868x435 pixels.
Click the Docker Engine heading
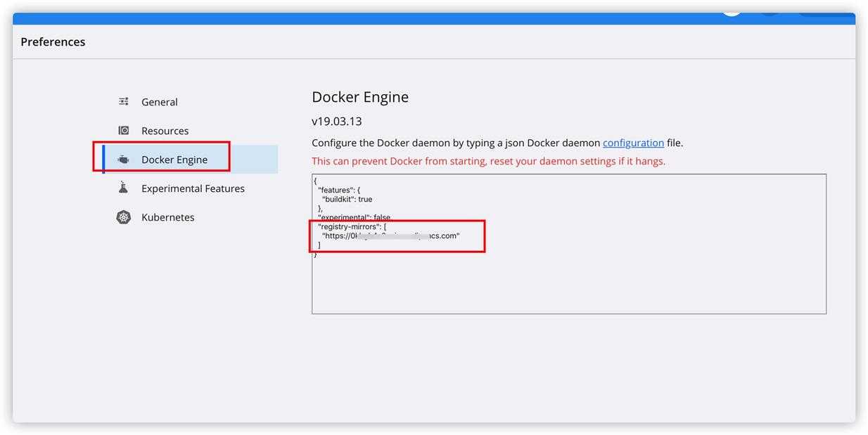click(360, 97)
